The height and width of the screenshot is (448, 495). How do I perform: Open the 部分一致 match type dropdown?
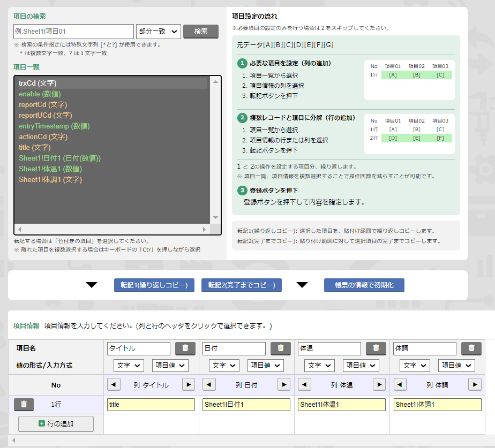[x=159, y=32]
